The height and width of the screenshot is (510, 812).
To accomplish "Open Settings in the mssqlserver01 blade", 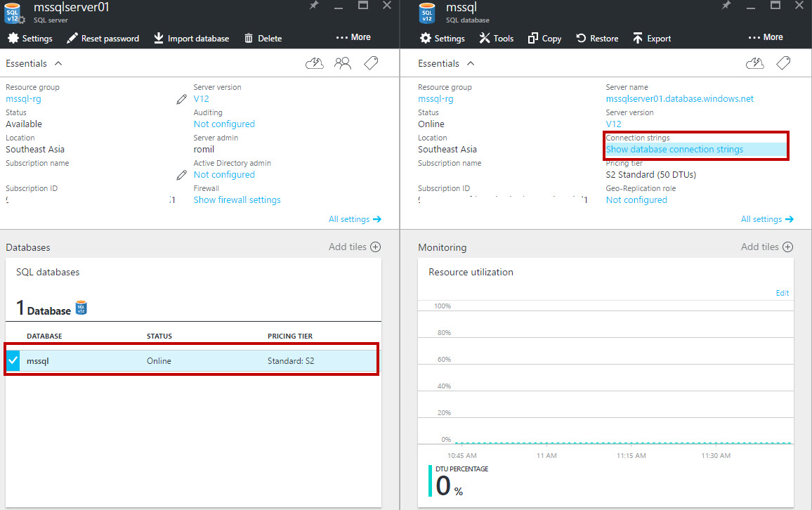I will pos(30,39).
